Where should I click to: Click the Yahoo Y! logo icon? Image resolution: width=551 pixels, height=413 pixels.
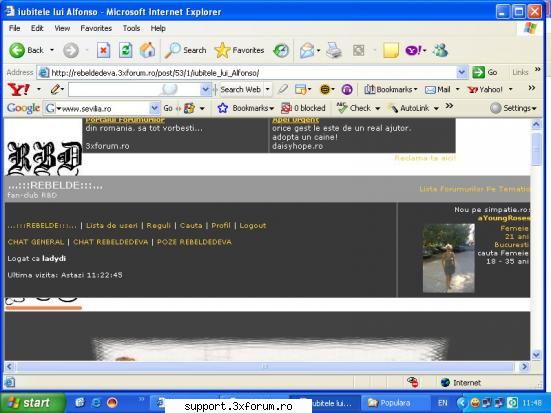[x=19, y=90]
